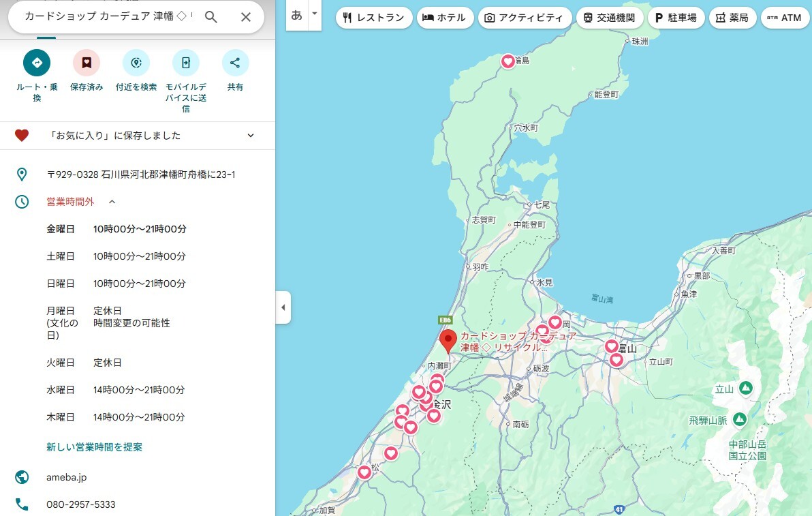The image size is (812, 516).
Task: Click the red location pin on map
Action: (x=448, y=340)
